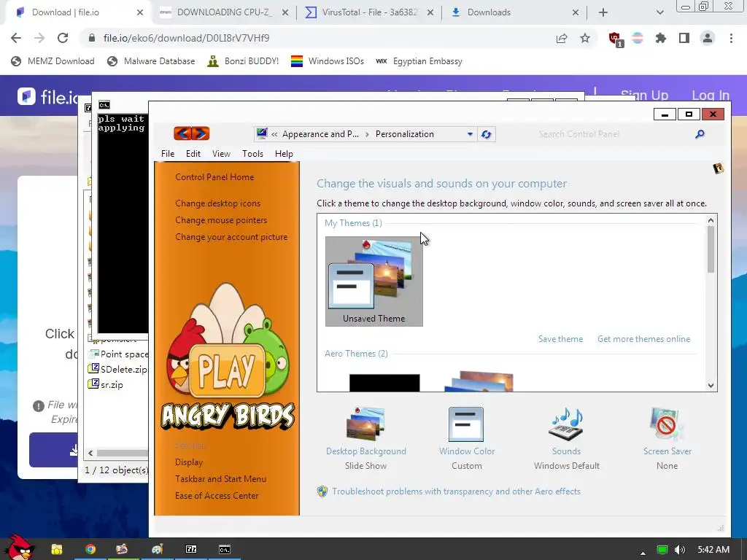Refresh the Personalization window
Screen dimensions: 747x560
coord(486,134)
